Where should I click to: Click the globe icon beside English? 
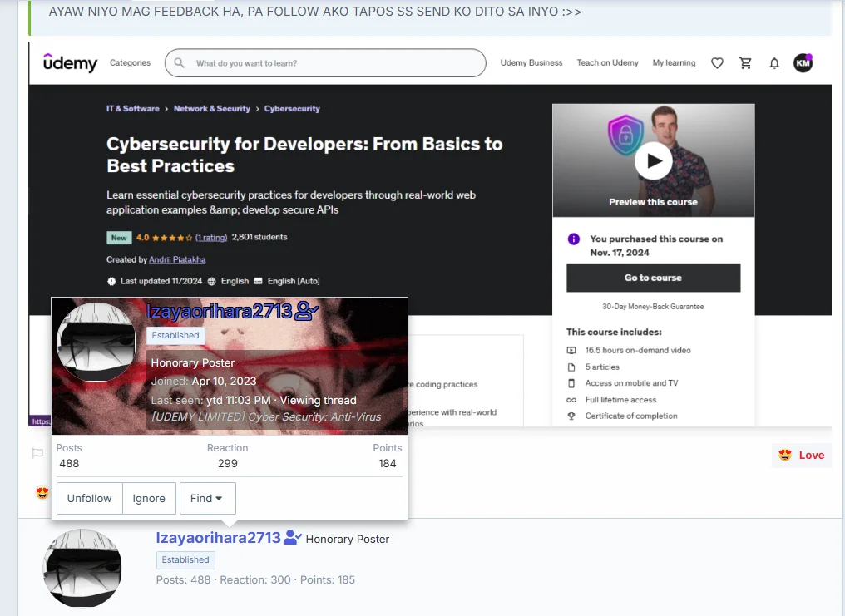click(x=212, y=281)
